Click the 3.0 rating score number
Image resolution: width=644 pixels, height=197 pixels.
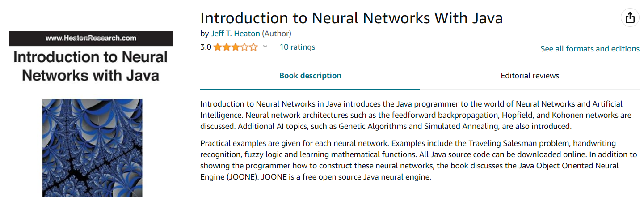(x=206, y=47)
